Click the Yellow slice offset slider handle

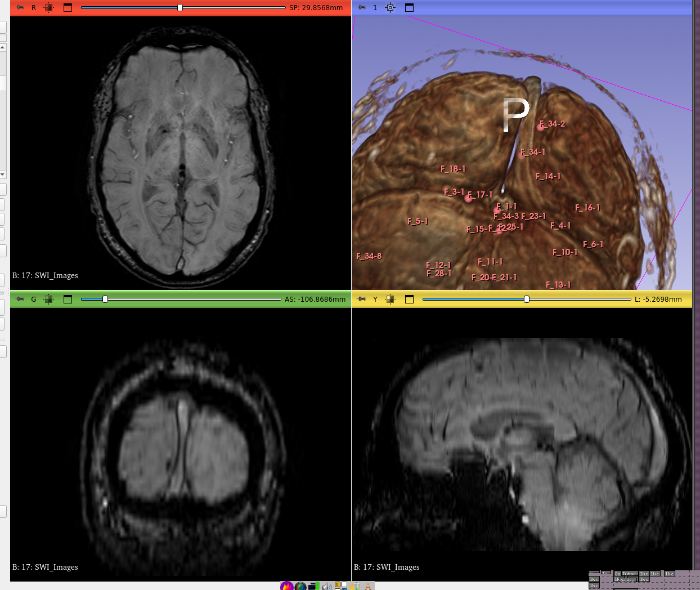(527, 300)
